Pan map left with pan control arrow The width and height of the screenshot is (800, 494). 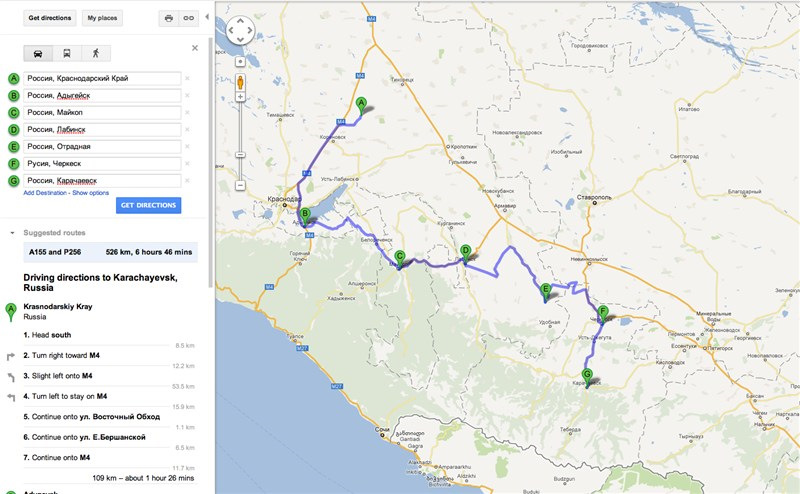point(231,30)
